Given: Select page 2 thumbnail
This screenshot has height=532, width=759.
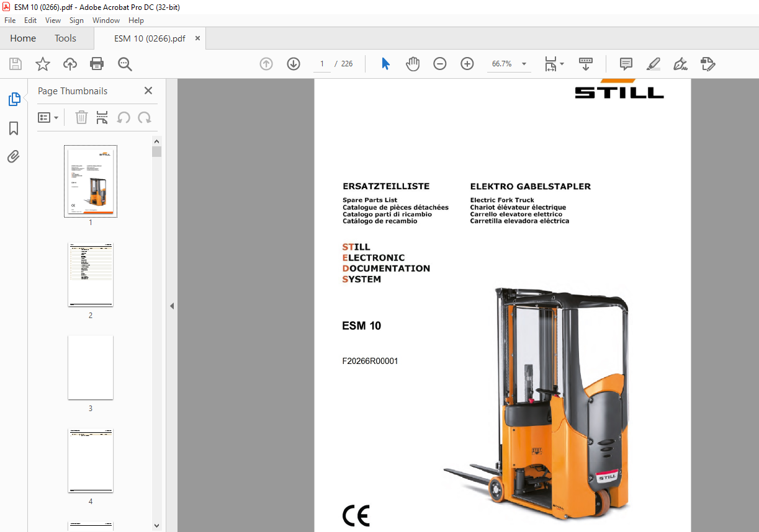Looking at the screenshot, I should (91, 275).
